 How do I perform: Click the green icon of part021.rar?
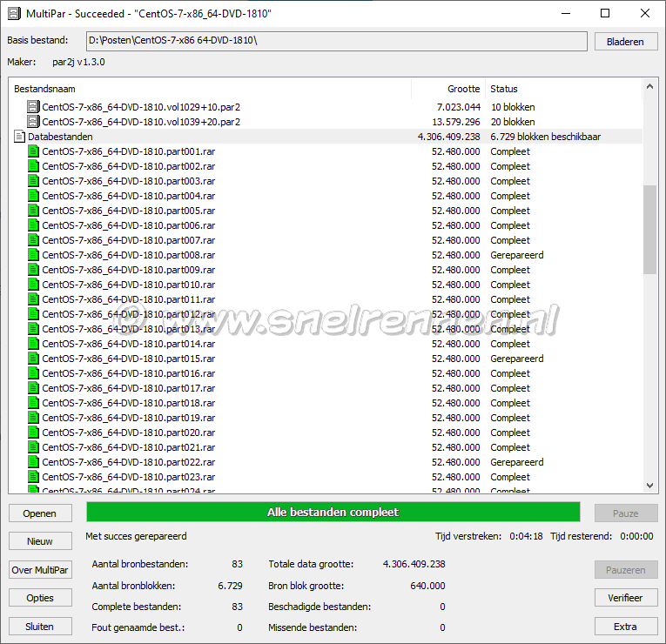click(x=33, y=447)
